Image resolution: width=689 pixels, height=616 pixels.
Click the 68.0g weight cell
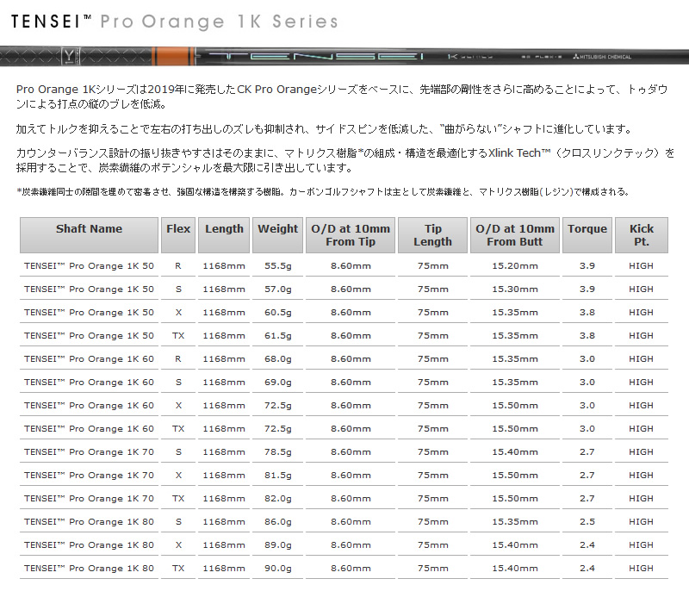tap(277, 359)
